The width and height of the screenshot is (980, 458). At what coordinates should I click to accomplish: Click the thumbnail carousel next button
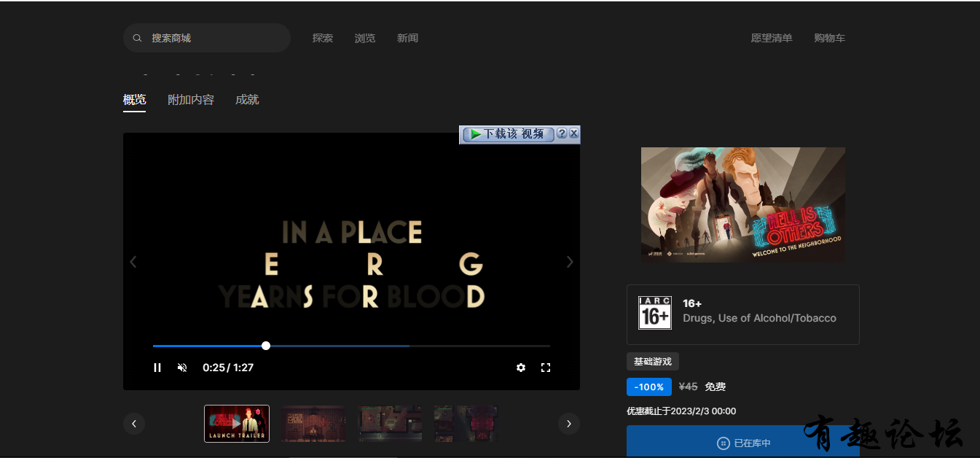coord(569,424)
